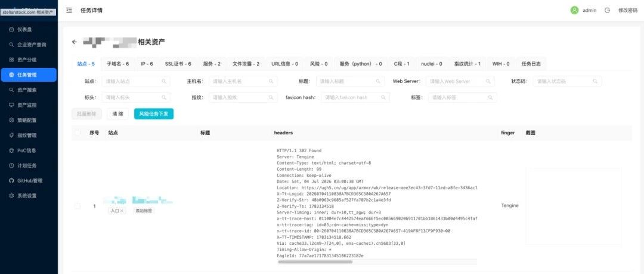Switch to the nuclei - 0 tab
This screenshot has width=644, height=274.
tap(432, 64)
